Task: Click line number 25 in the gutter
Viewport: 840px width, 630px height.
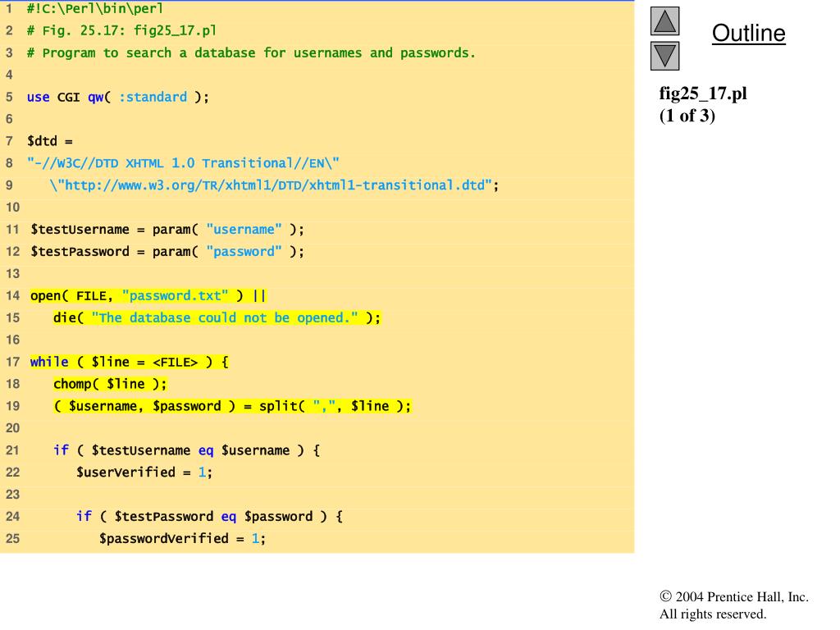Action: click(x=13, y=538)
